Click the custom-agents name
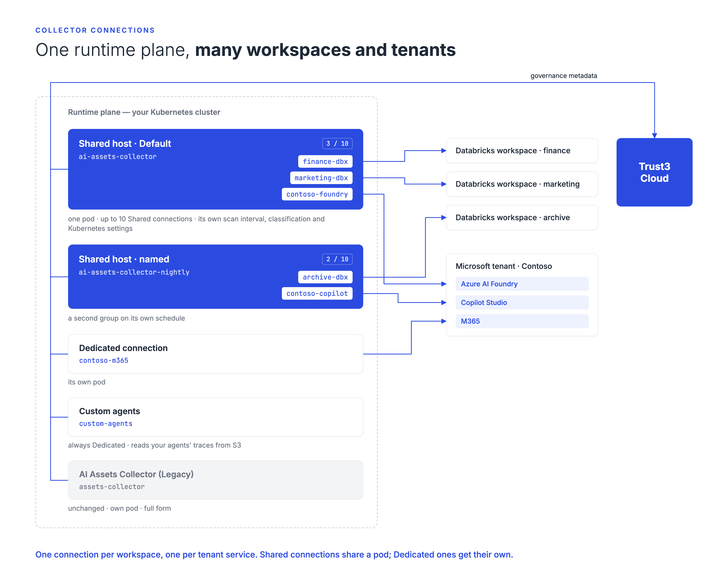The height and width of the screenshot is (583, 728). [x=106, y=424]
